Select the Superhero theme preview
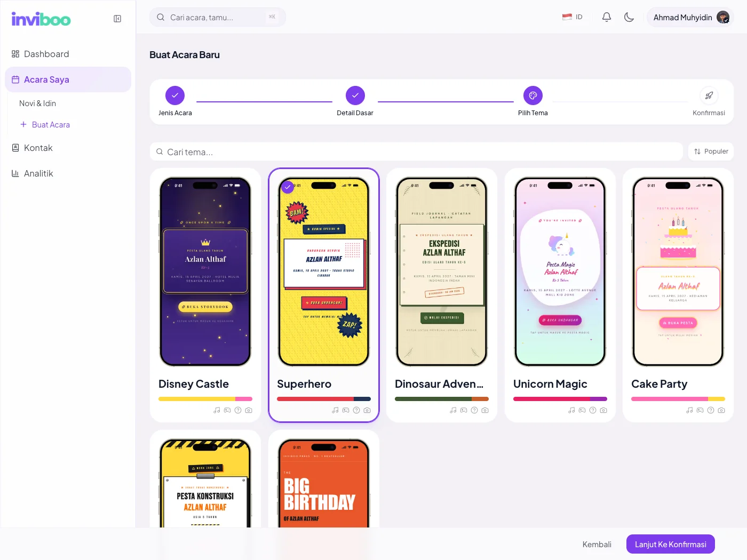Screen dimensions: 747x560 (x=324, y=271)
